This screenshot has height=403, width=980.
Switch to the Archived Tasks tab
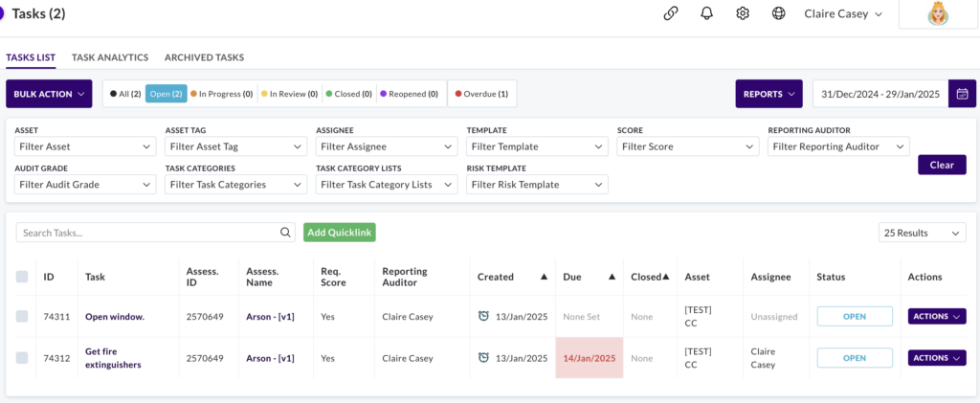(x=205, y=57)
